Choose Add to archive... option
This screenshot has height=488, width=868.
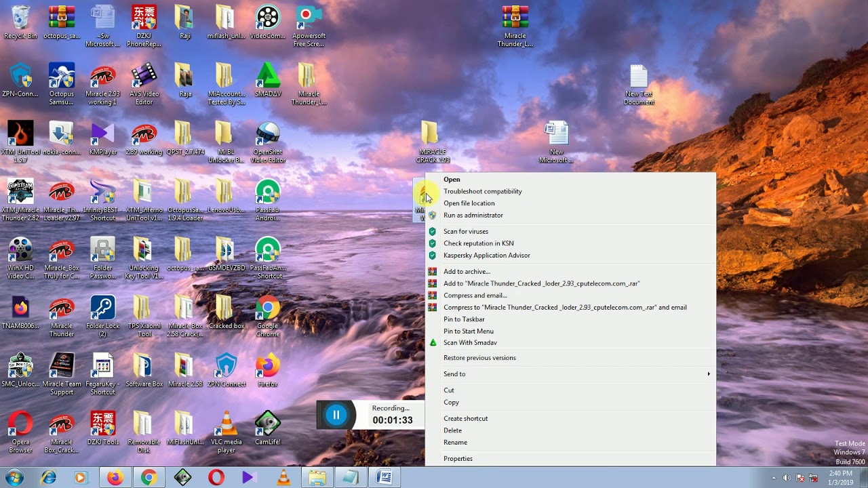(570, 272)
